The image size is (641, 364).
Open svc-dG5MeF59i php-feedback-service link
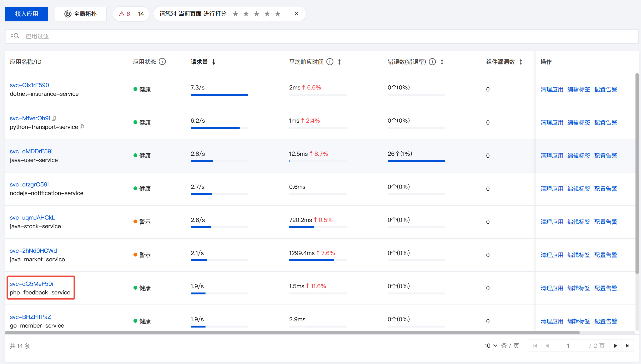(31, 284)
